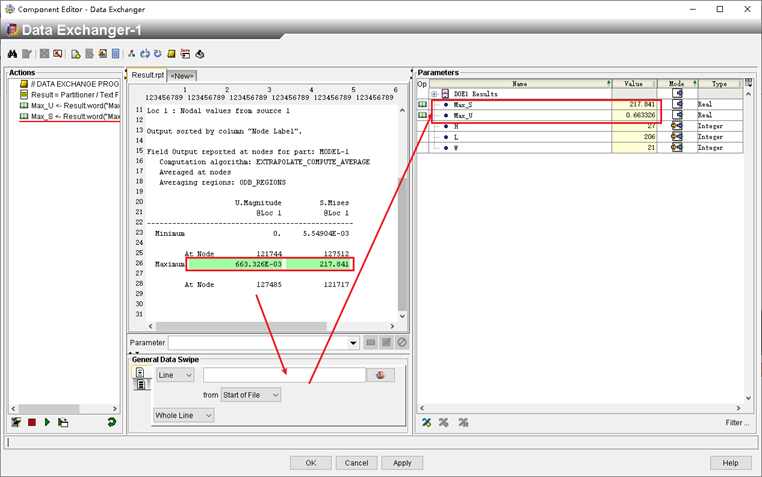Click the binoculars find icon in toolbar

13,54
